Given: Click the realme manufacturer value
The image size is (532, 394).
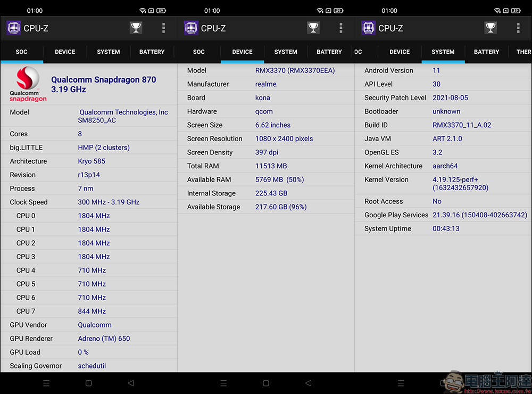Looking at the screenshot, I should pyautogui.click(x=265, y=84).
